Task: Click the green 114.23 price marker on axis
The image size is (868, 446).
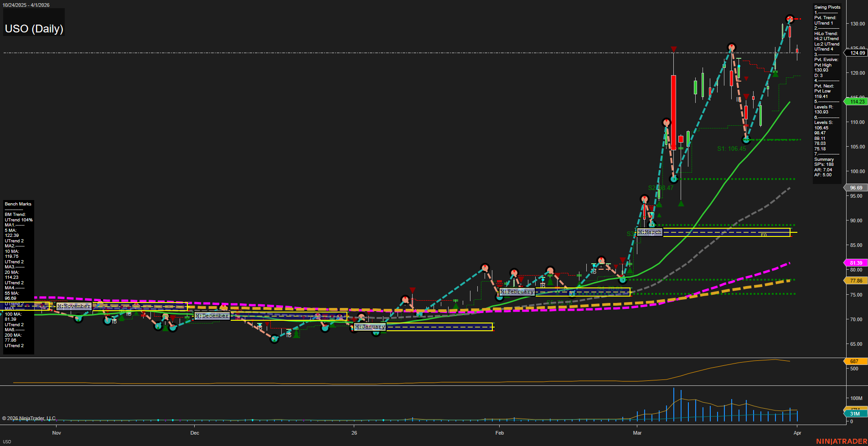Action: click(x=857, y=102)
